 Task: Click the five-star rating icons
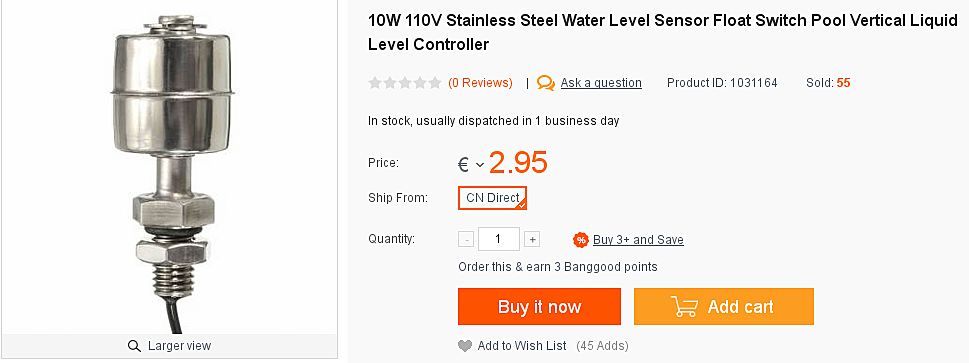pyautogui.click(x=405, y=83)
